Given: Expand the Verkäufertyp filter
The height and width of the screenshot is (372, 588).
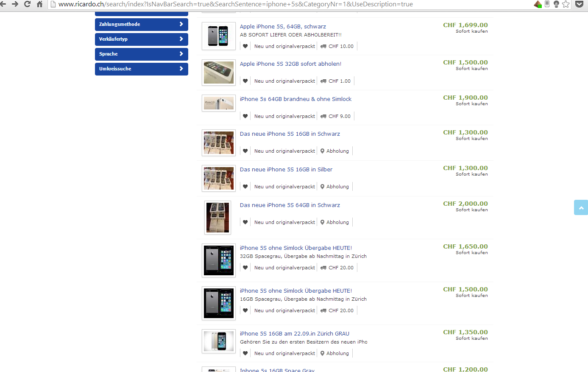Looking at the screenshot, I should [142, 39].
